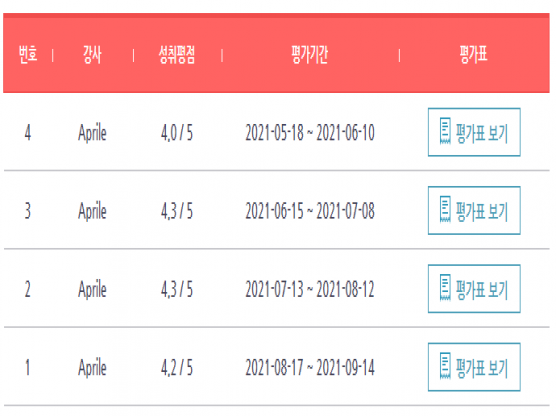Viewport: 556px width, 416px height.
Task: Click document icon in row 3 button
Action: (445, 209)
